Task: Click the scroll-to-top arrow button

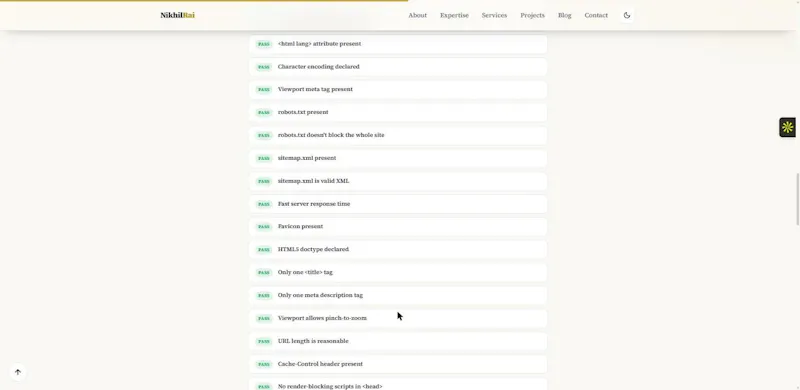Action: point(18,372)
